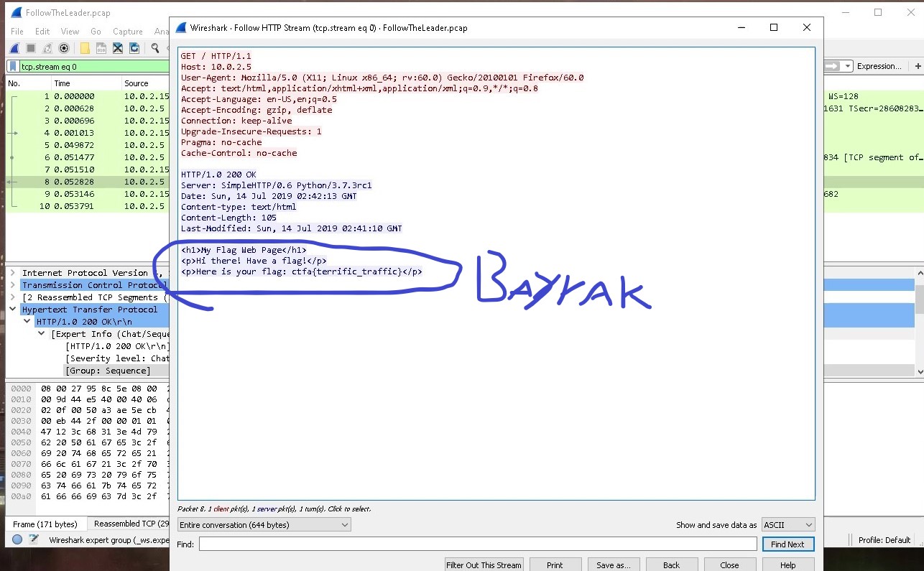Click Wireshark fin icon in dialog title bar
Screen dimensions: 924x571
tap(180, 28)
